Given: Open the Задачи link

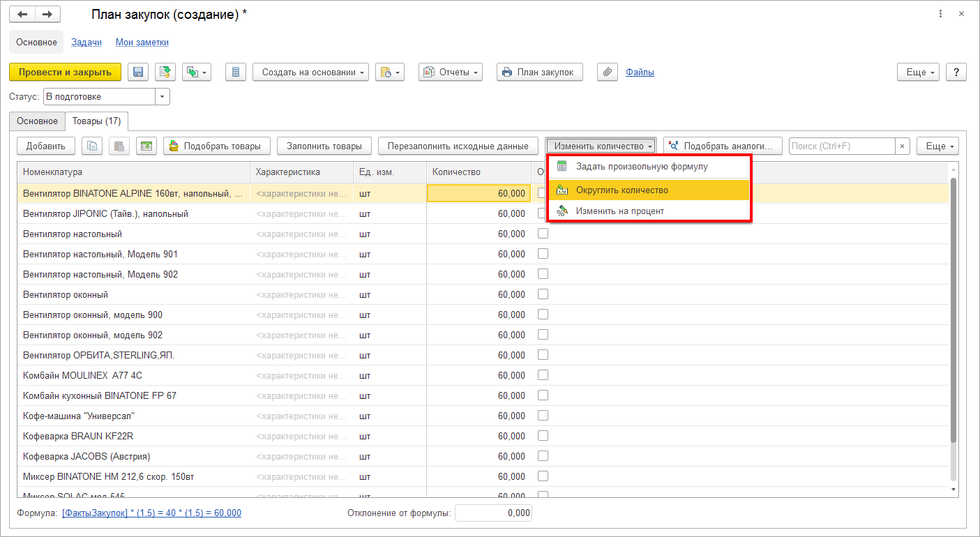Looking at the screenshot, I should pyautogui.click(x=86, y=42).
